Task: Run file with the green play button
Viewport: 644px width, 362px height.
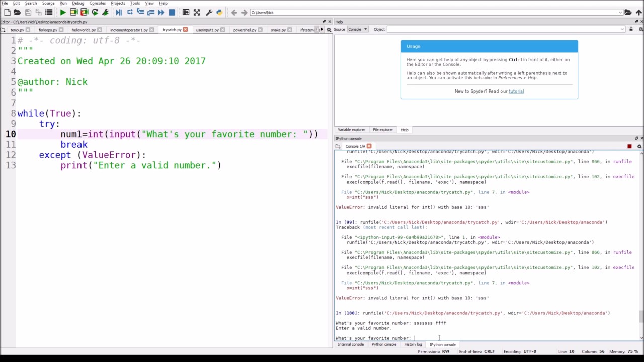Action: pyautogui.click(x=63, y=12)
